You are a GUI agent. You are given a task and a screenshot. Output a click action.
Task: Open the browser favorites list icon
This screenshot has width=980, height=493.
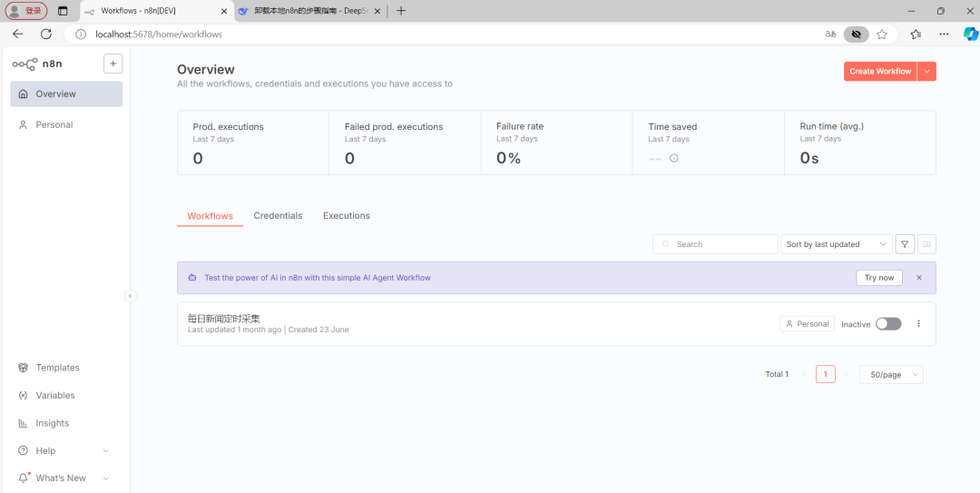pos(916,35)
